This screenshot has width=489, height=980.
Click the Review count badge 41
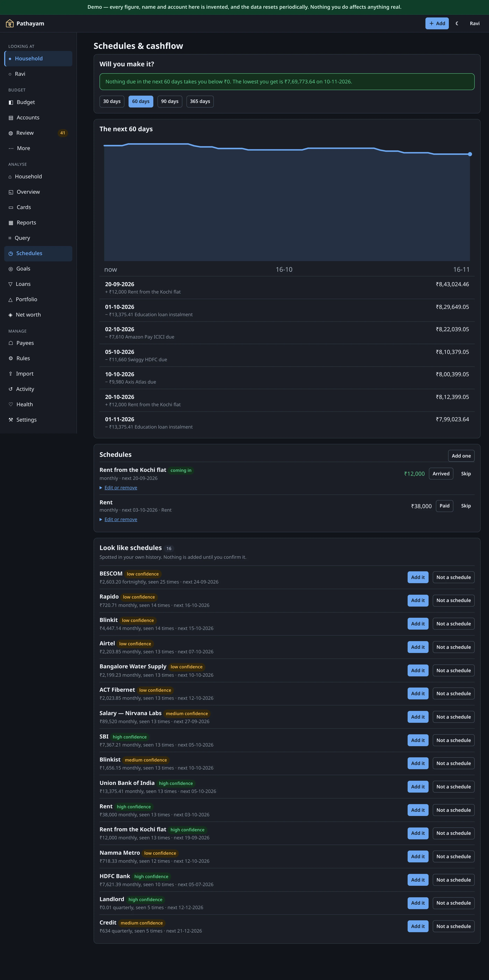pyautogui.click(x=63, y=133)
